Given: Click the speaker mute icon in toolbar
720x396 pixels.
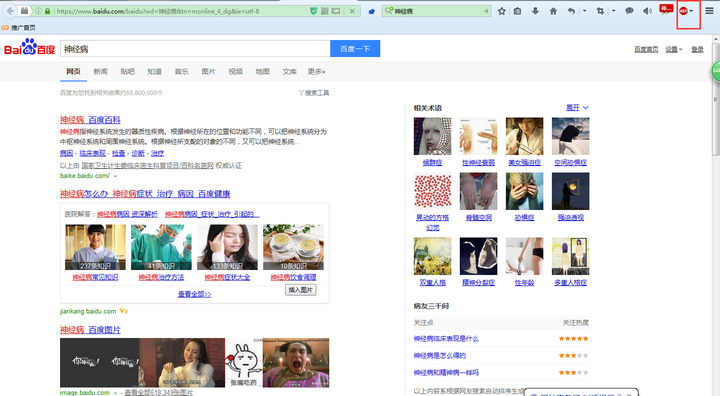Looking at the screenshot, I should (x=647, y=11).
